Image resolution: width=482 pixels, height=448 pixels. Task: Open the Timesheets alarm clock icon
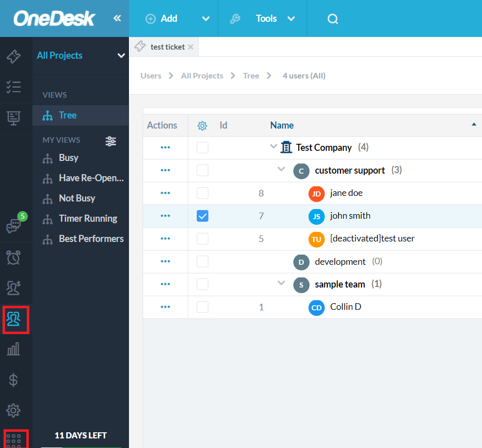pos(14,258)
